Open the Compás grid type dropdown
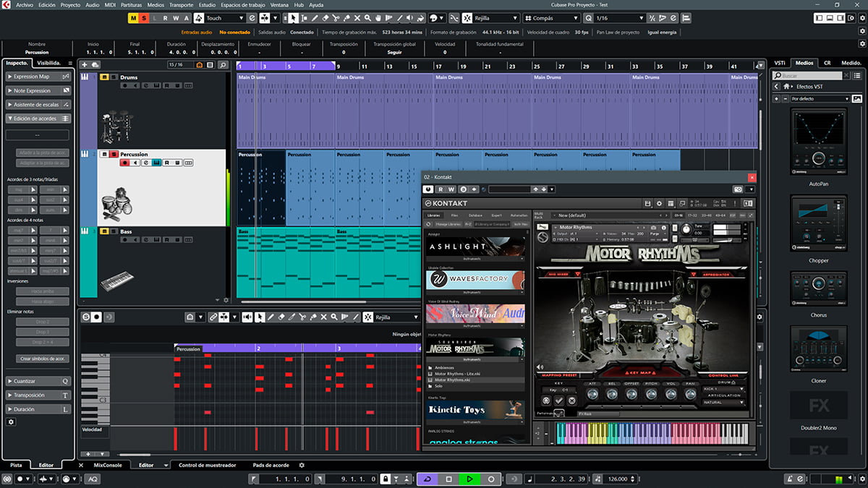 (x=550, y=18)
